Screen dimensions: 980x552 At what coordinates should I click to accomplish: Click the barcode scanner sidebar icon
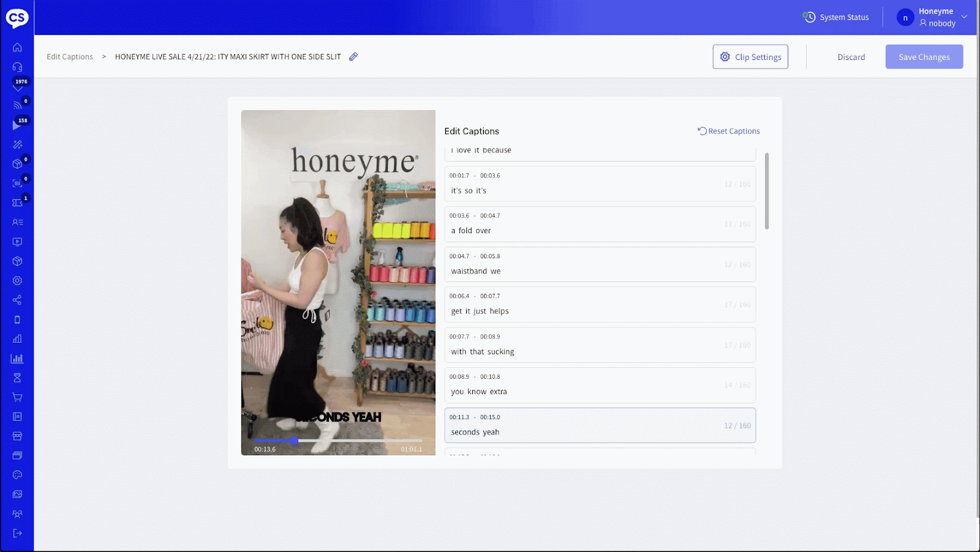(x=17, y=183)
